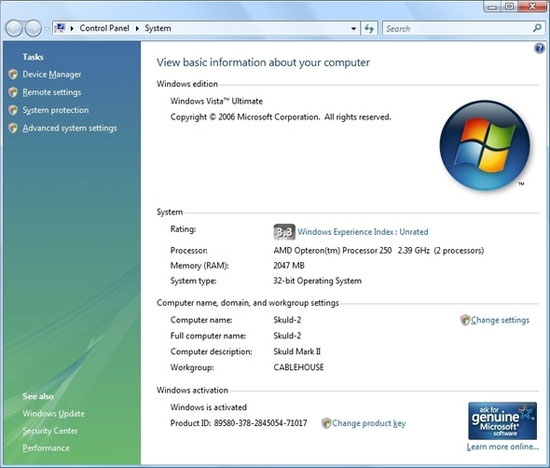
Task: Click the genuine Microsoft software badge
Action: [502, 421]
